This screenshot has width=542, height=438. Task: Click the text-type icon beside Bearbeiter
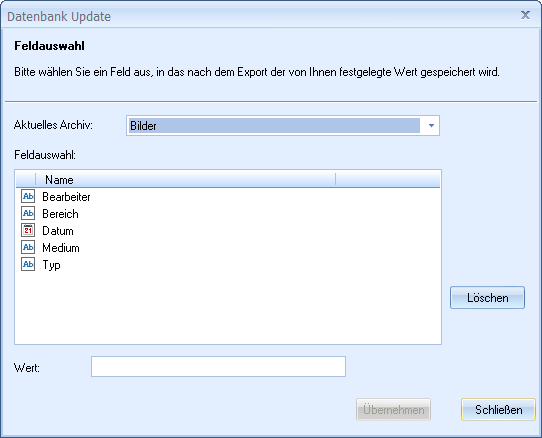[28, 196]
